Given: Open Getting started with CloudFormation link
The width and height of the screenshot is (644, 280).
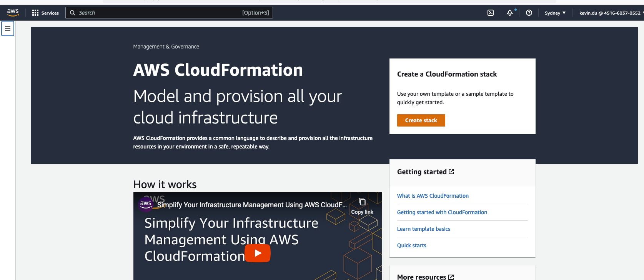Looking at the screenshot, I should click(442, 212).
